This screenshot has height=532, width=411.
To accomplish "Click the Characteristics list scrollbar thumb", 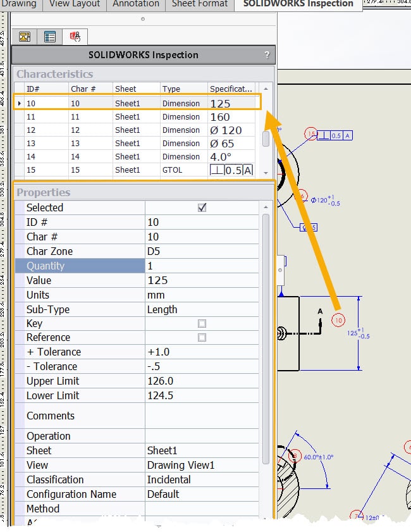I will click(266, 139).
